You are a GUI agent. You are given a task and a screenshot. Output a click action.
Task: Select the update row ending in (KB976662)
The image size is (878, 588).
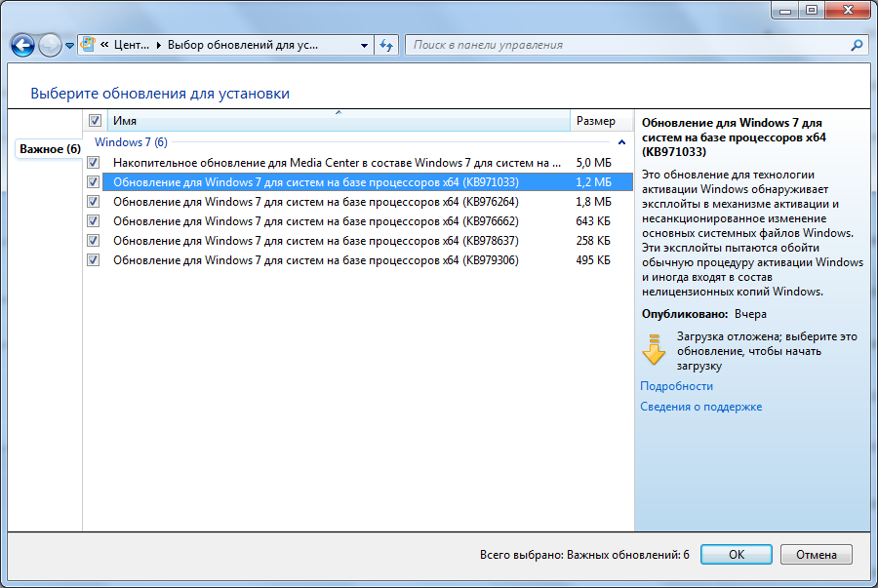coord(368,221)
